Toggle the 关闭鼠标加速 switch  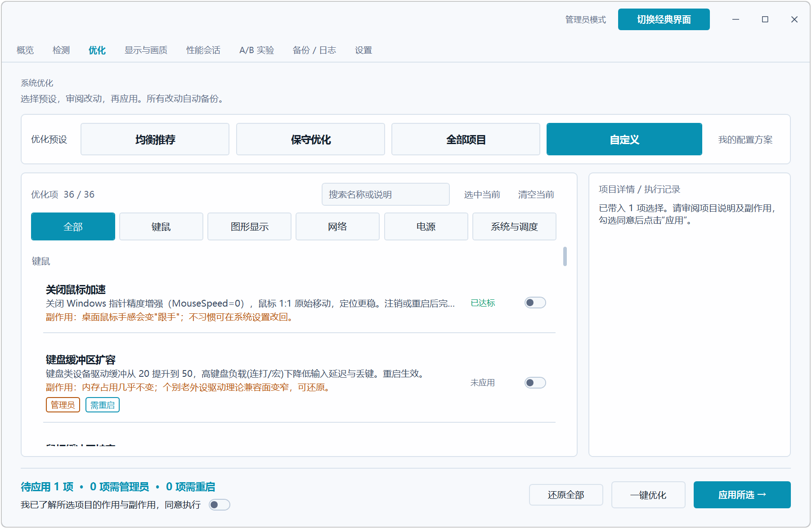535,303
